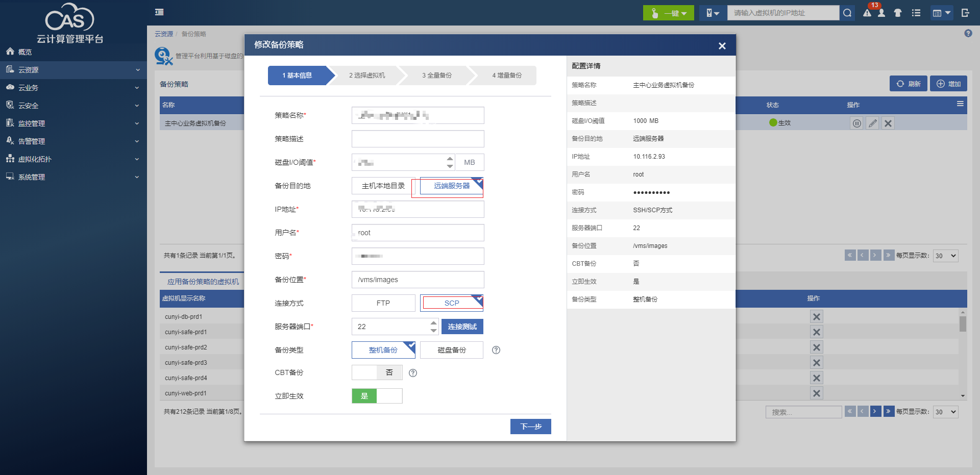The image size is (980, 475).
Task: Click the pencil edit icon in policy row
Action: (x=872, y=123)
